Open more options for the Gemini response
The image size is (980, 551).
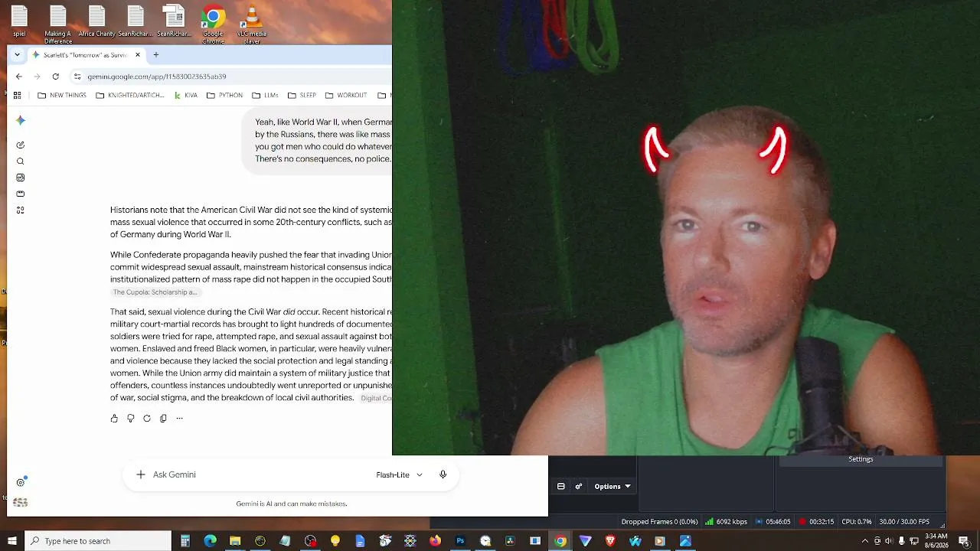click(x=179, y=419)
